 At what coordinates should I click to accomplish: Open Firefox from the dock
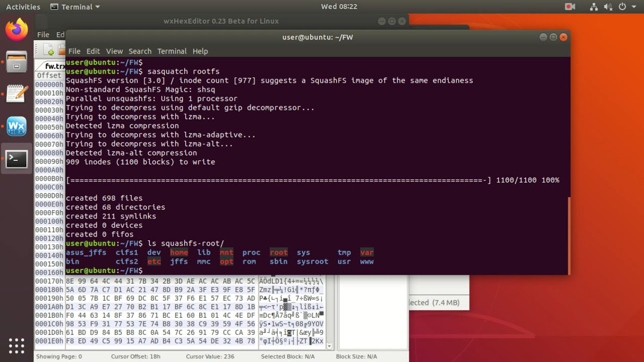tap(17, 30)
